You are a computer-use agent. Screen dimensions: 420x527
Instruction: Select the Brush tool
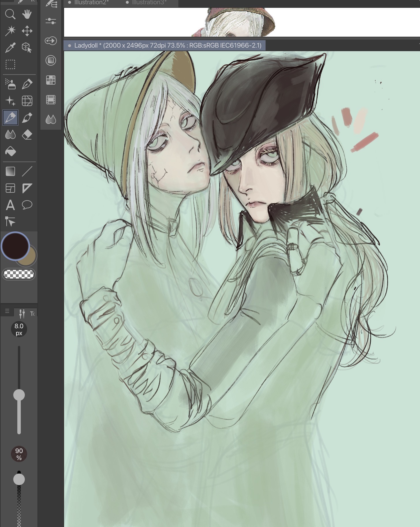pyautogui.click(x=27, y=118)
